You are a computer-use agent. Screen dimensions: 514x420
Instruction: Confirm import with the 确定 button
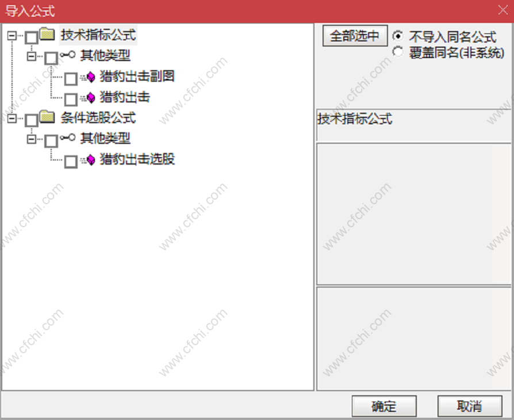[x=384, y=406]
